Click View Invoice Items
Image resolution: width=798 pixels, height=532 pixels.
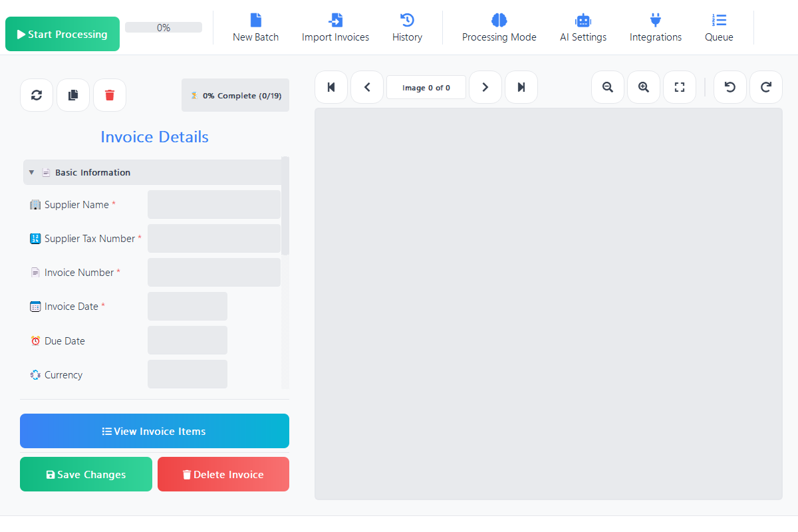pyautogui.click(x=154, y=431)
